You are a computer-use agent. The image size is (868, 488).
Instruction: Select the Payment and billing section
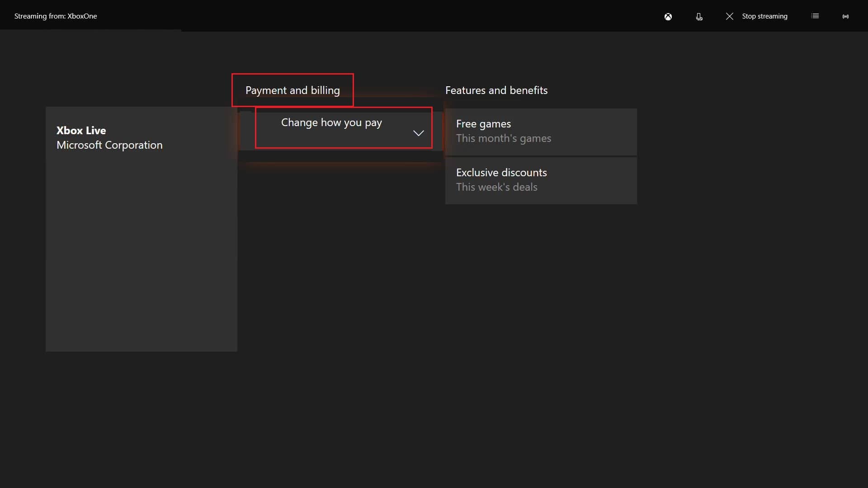click(x=292, y=90)
